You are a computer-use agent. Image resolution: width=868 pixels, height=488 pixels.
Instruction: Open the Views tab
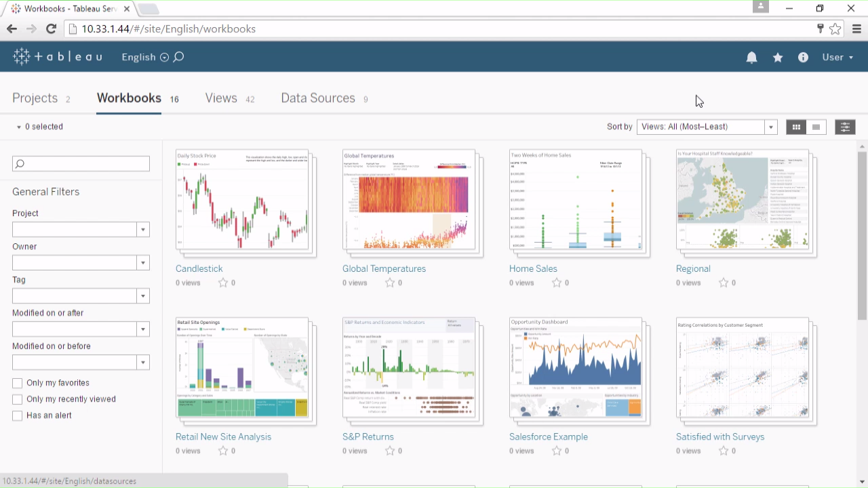point(221,98)
